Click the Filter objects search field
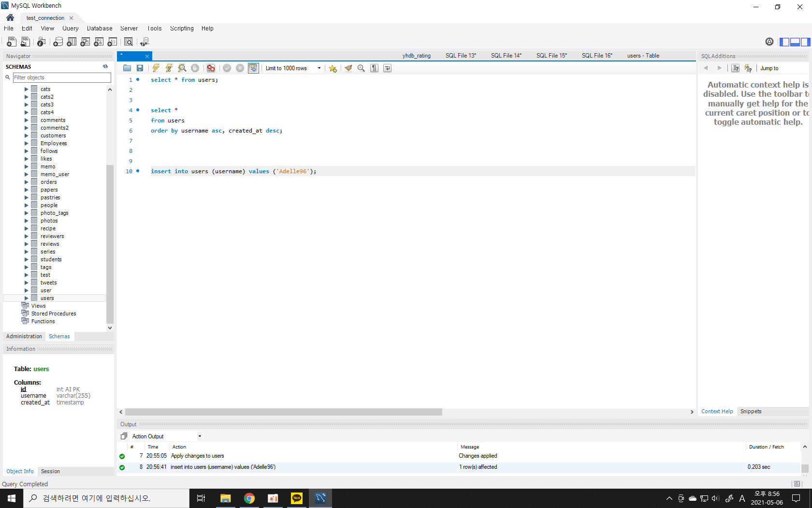 (62, 77)
